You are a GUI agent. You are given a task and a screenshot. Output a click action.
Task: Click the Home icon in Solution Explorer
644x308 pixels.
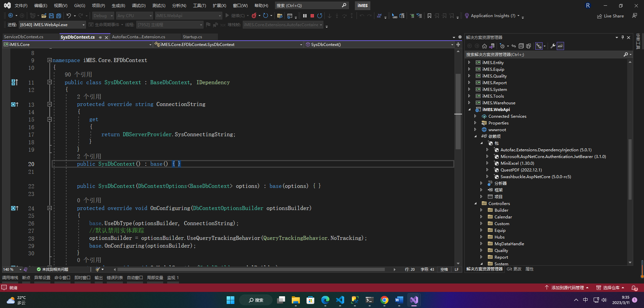coord(484,46)
